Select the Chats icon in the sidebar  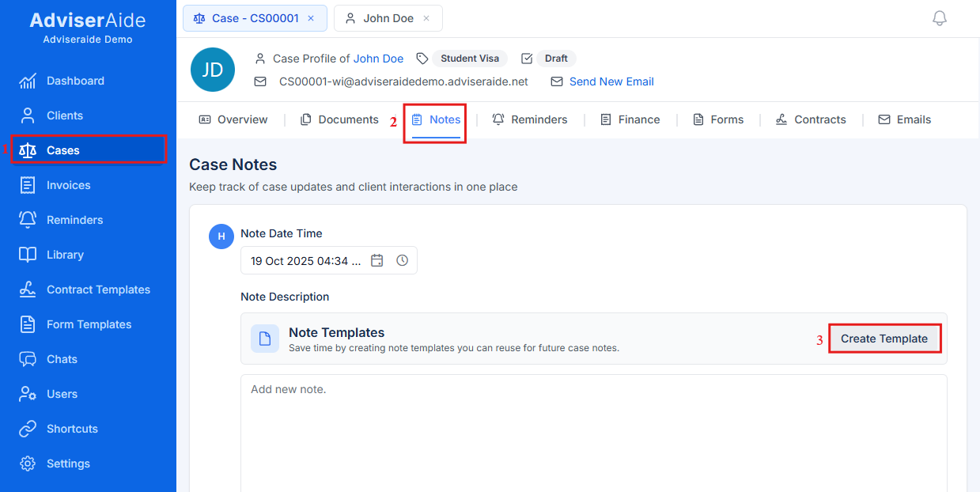pos(26,359)
